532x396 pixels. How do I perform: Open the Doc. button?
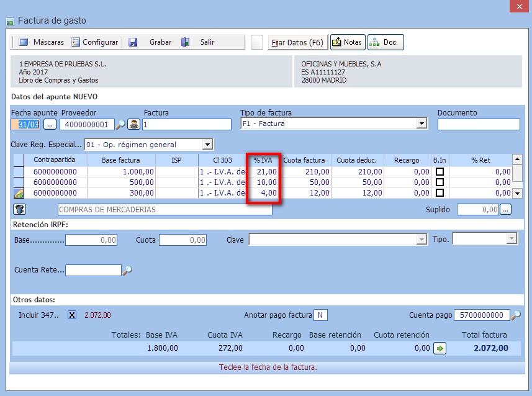pyautogui.click(x=385, y=42)
